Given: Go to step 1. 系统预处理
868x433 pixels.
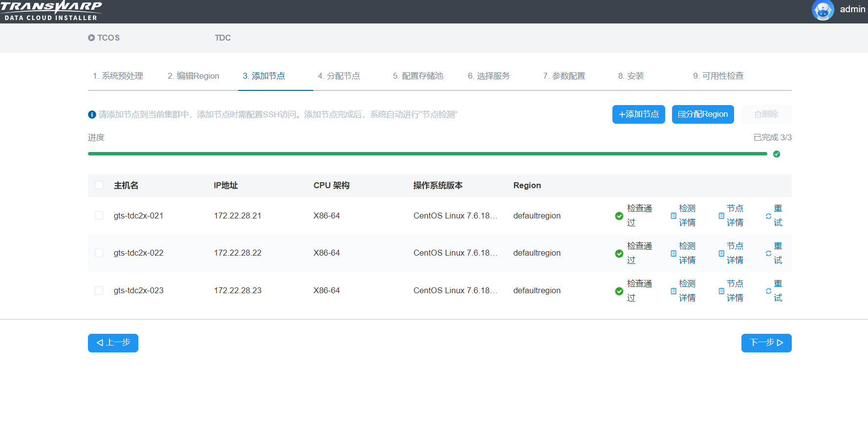Looking at the screenshot, I should pos(118,76).
